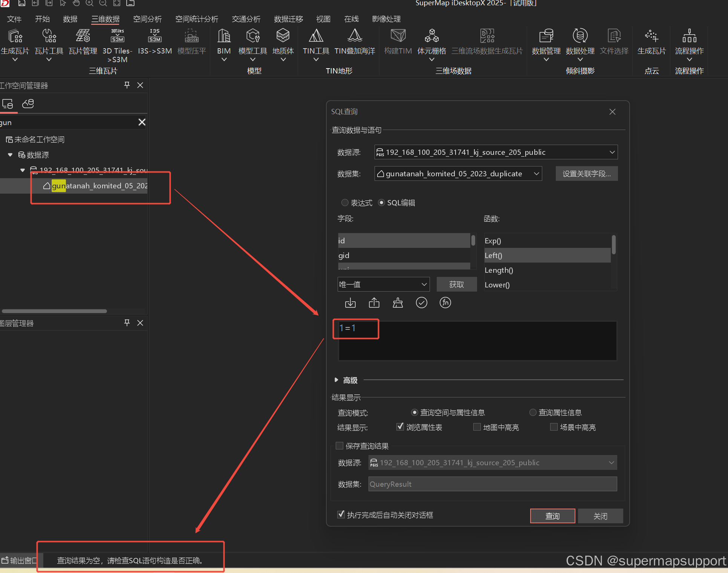The width and height of the screenshot is (728, 573).
Task: Click the 关闭 button
Action: click(x=600, y=516)
